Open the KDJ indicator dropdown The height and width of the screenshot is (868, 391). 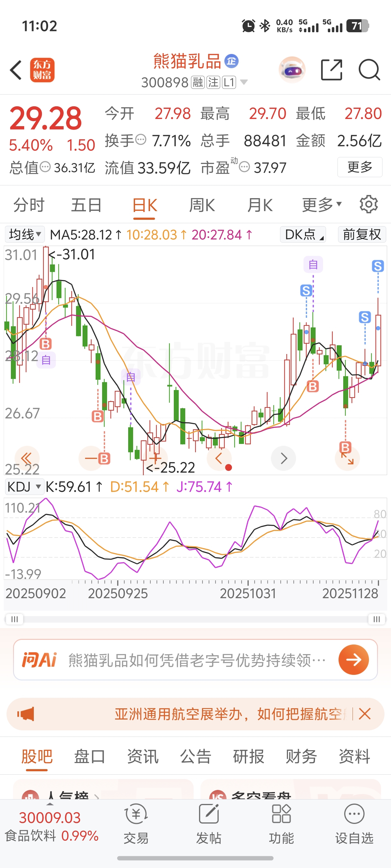[25, 487]
